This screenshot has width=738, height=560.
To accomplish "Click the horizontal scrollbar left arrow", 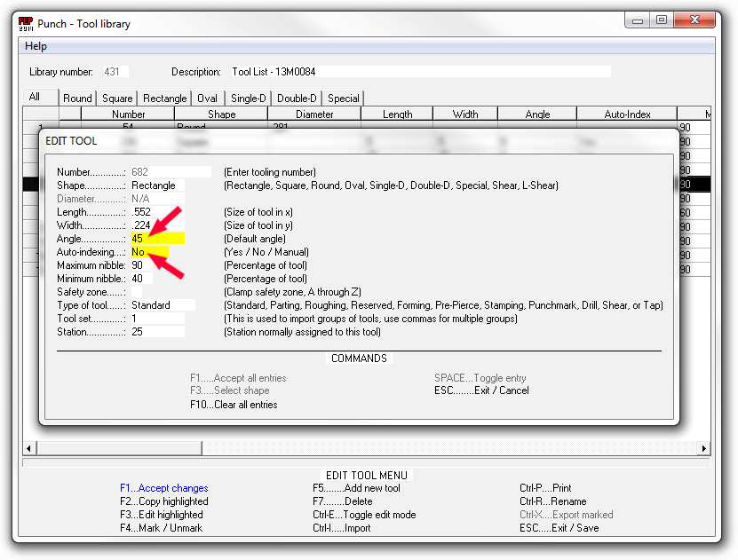I will point(29,448).
